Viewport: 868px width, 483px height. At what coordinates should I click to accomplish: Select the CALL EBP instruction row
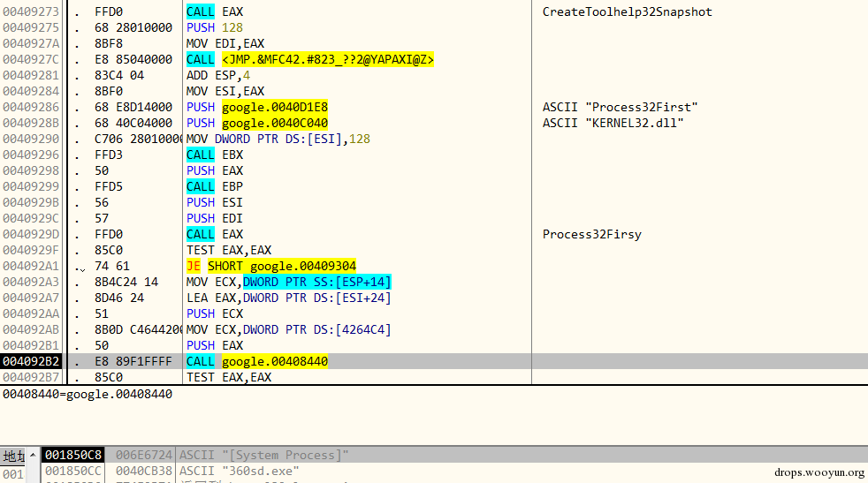[x=215, y=186]
